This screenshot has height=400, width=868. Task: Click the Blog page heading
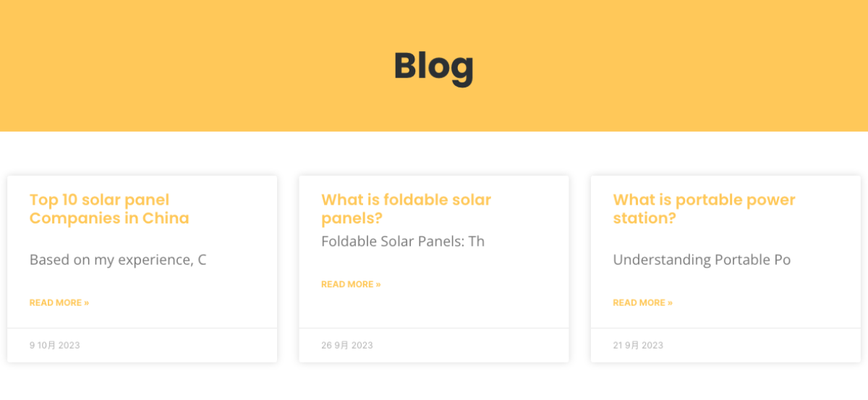(x=433, y=67)
